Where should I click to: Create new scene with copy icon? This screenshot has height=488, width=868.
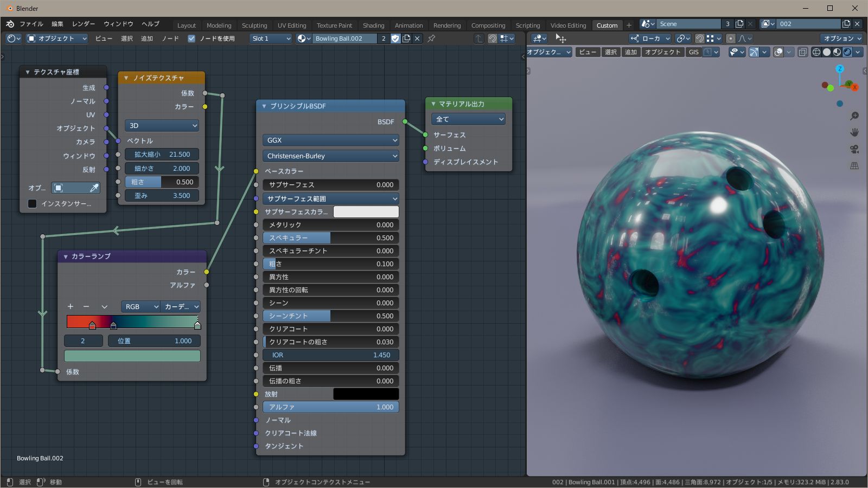coord(739,24)
